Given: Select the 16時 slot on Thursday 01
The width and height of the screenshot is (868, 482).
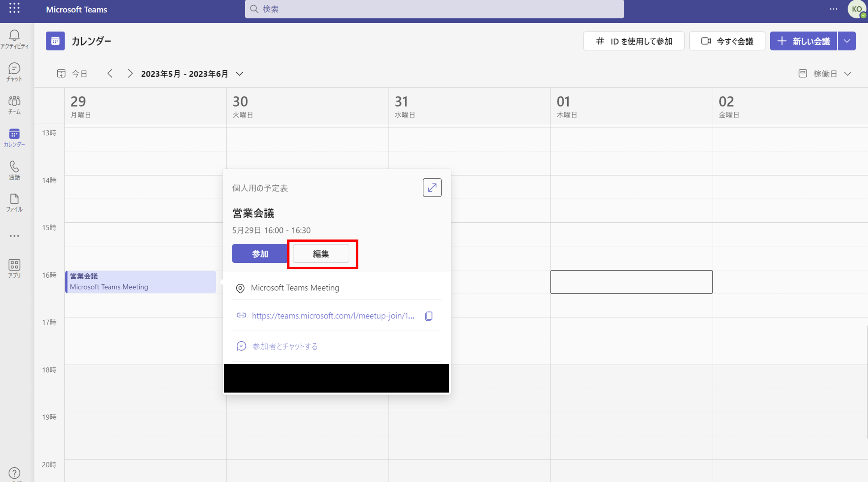Looking at the screenshot, I should (631, 282).
